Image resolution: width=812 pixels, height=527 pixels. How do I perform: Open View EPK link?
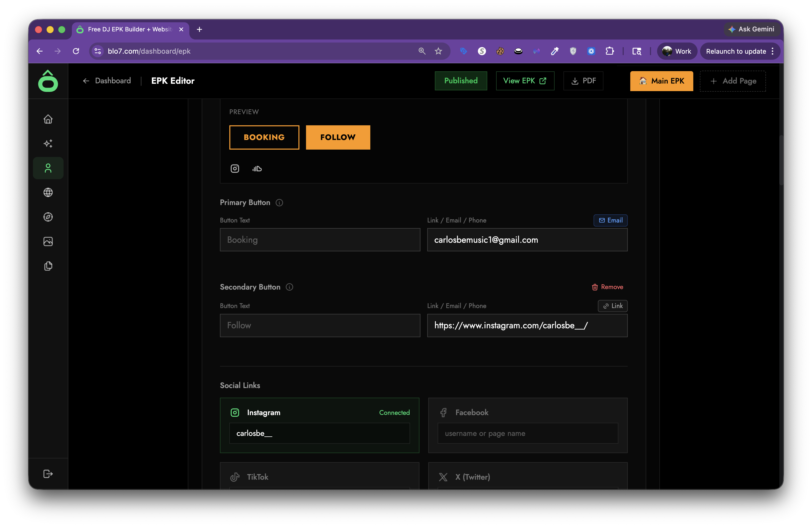(525, 81)
